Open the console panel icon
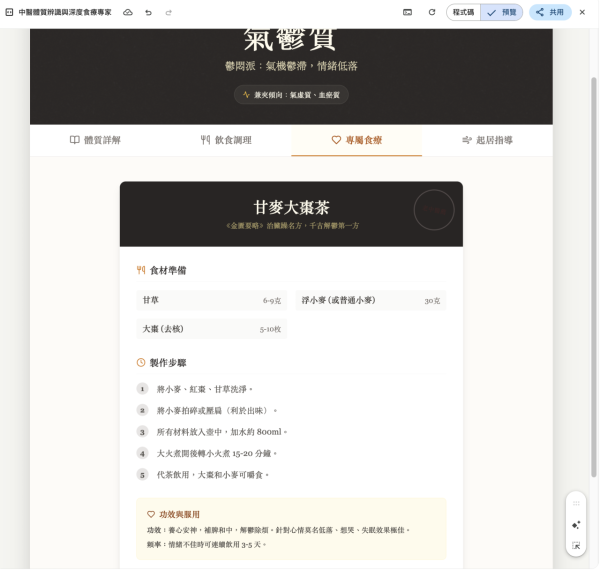600x570 pixels. tap(408, 12)
